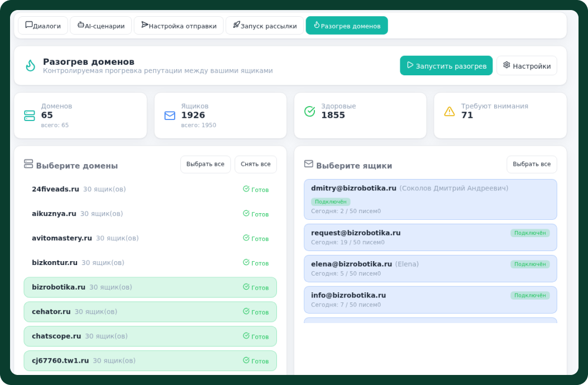Click the chat bubble icon in Диалоги

click(28, 25)
